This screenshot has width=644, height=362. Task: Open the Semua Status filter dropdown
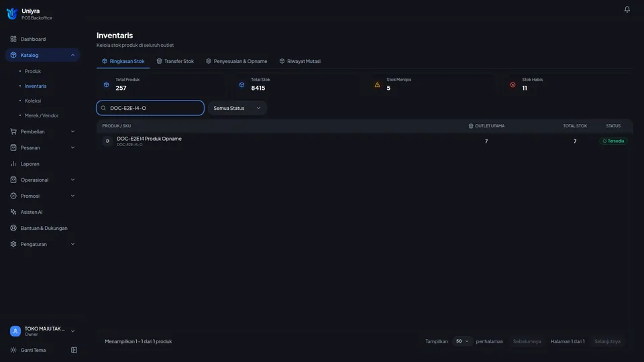tap(237, 108)
